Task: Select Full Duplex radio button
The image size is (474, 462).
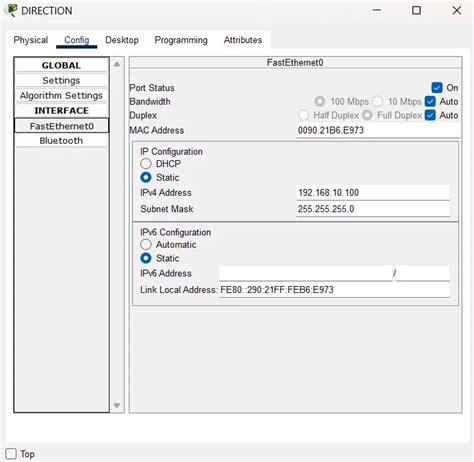Action: [x=367, y=115]
